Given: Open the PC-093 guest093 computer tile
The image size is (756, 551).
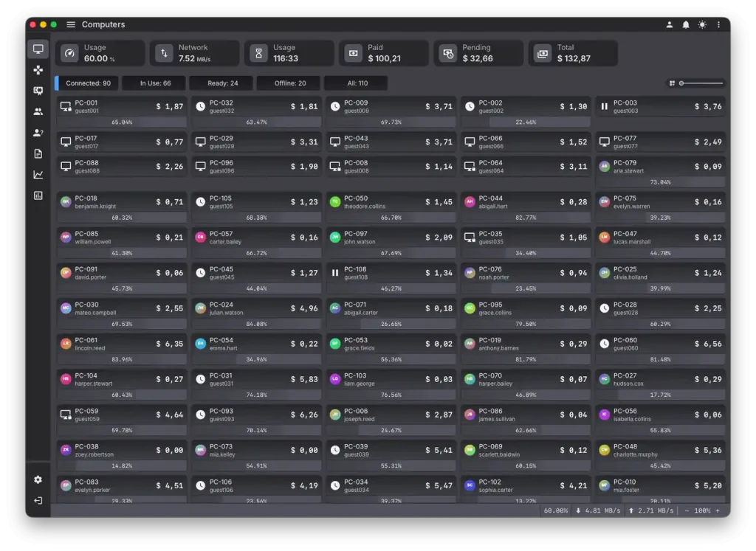Looking at the screenshot, I should pyautogui.click(x=256, y=420).
